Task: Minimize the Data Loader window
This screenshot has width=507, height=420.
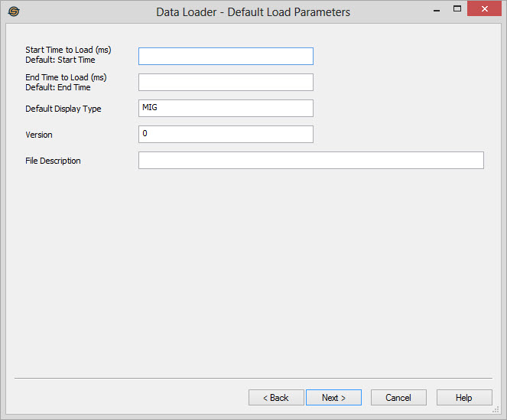Action: [436, 11]
